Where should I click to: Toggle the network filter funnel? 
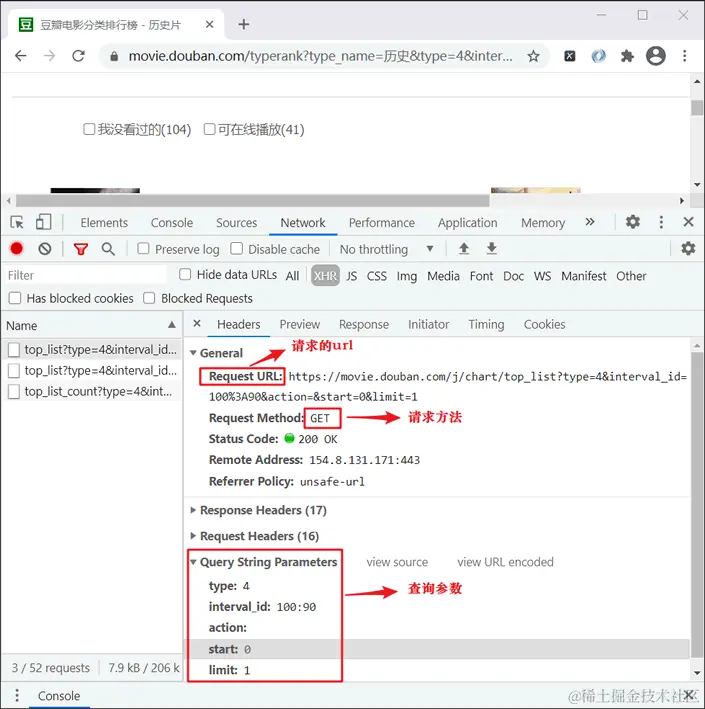coord(81,249)
